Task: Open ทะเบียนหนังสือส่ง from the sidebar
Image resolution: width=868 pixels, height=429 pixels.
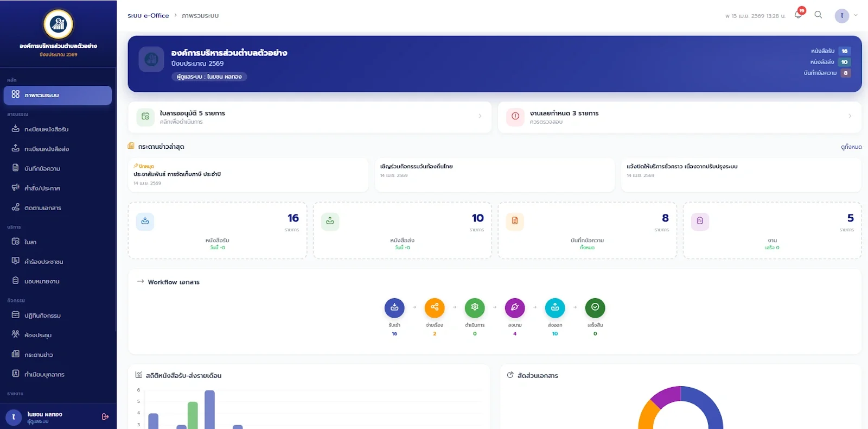Action: [x=58, y=149]
